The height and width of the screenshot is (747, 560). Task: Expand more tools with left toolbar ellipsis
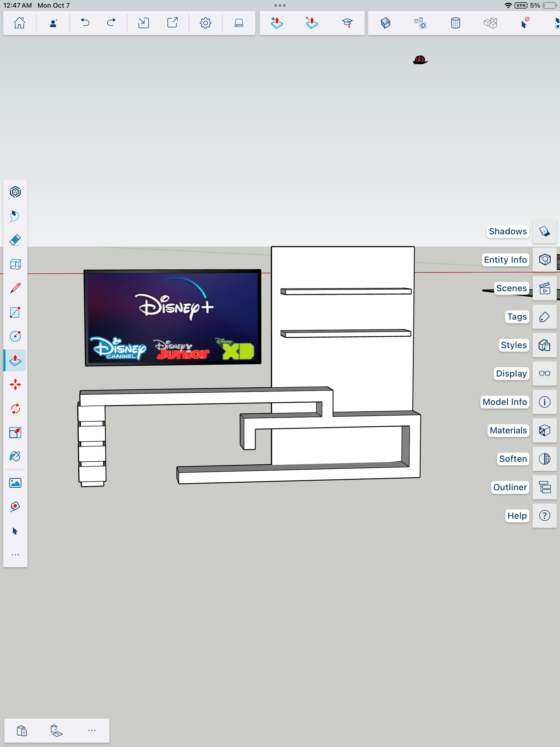coord(15,555)
